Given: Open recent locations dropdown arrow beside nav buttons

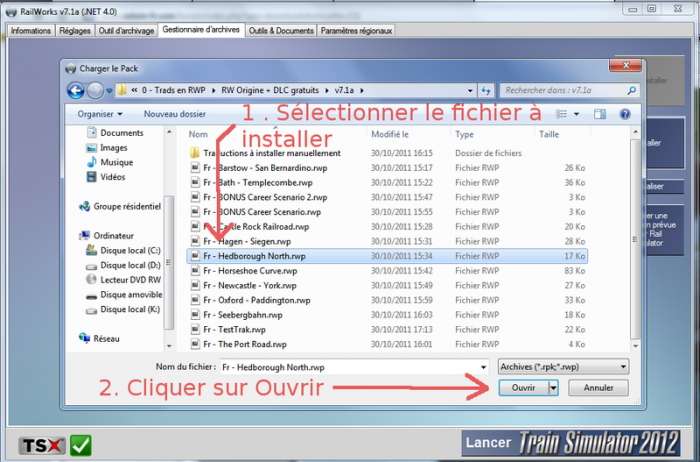Looking at the screenshot, I should point(109,91).
